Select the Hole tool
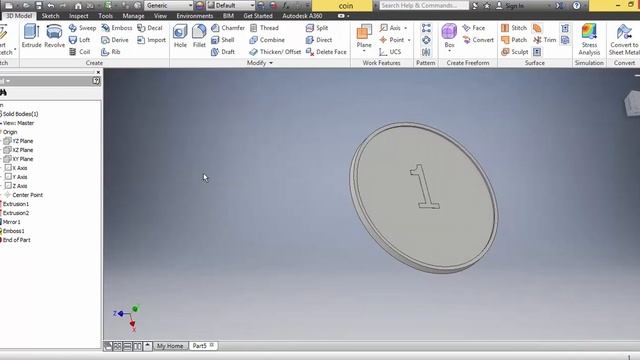The height and width of the screenshot is (360, 640). tap(180, 36)
